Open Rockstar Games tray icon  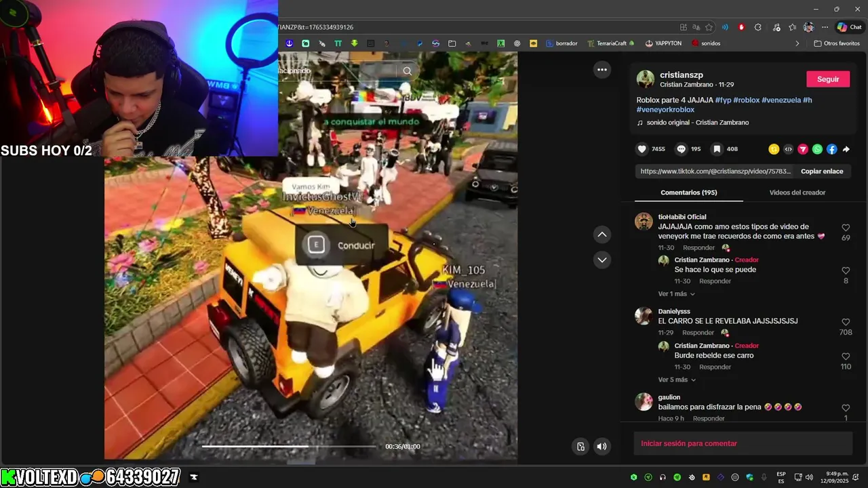click(x=706, y=477)
